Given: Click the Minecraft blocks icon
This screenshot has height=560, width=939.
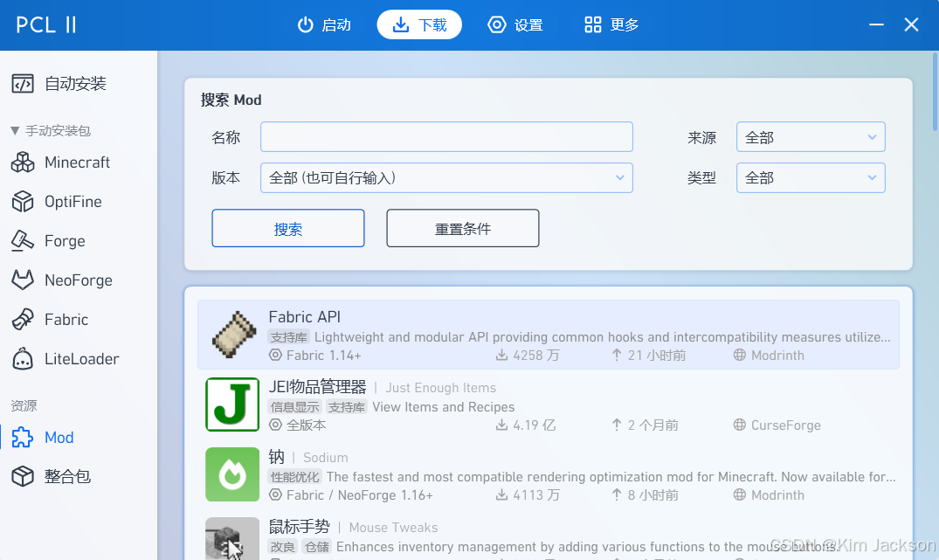Looking at the screenshot, I should (23, 162).
